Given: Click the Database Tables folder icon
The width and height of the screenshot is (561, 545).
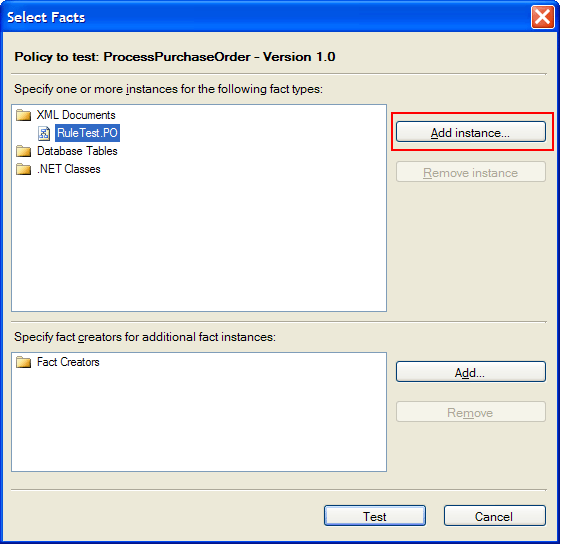Looking at the screenshot, I should pos(24,151).
